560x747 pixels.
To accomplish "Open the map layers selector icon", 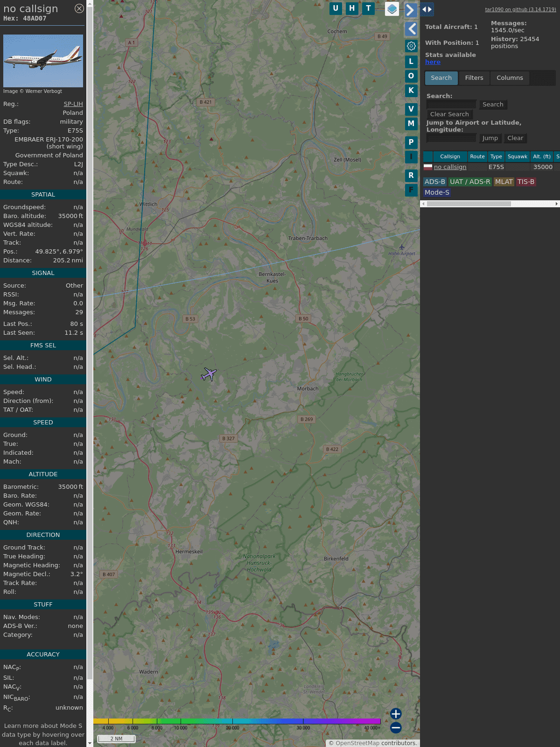I will coord(392,9).
